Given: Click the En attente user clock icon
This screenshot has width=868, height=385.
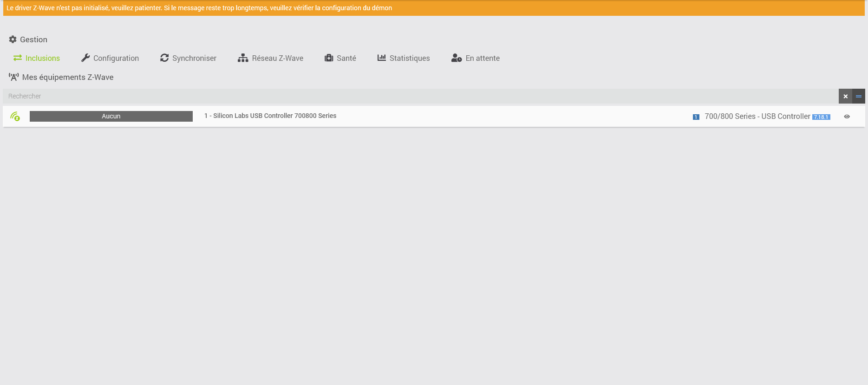Looking at the screenshot, I should pos(457,58).
